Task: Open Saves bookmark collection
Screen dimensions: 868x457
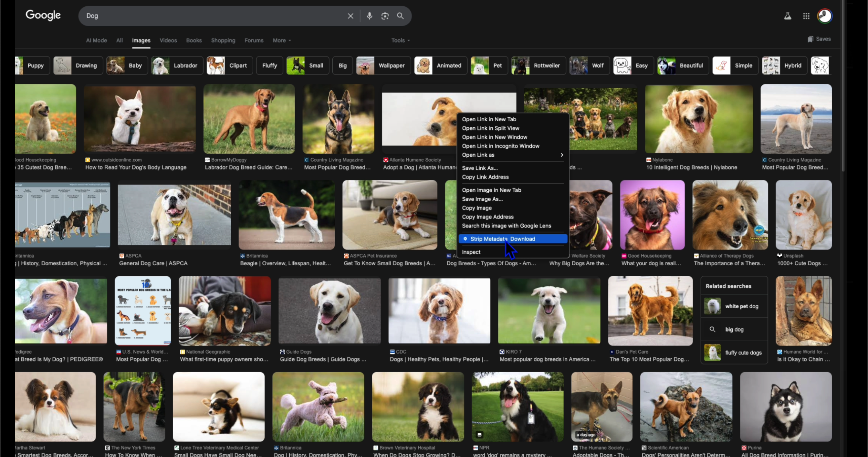Action: [819, 39]
